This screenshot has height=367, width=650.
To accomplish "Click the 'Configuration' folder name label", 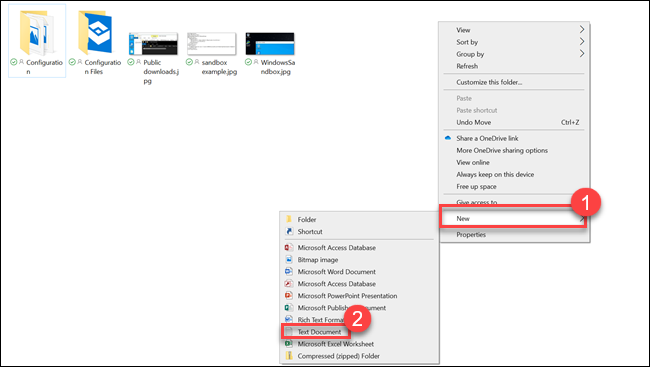I will [x=44, y=67].
